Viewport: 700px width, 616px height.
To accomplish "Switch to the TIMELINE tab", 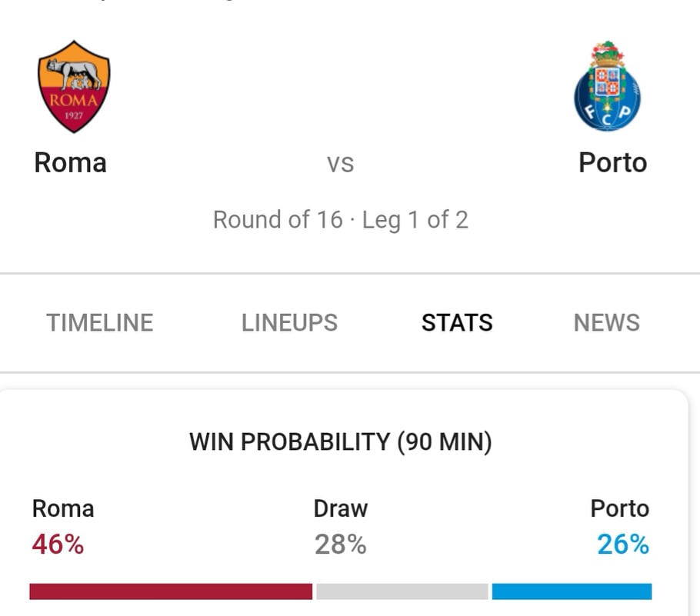I will (x=100, y=323).
